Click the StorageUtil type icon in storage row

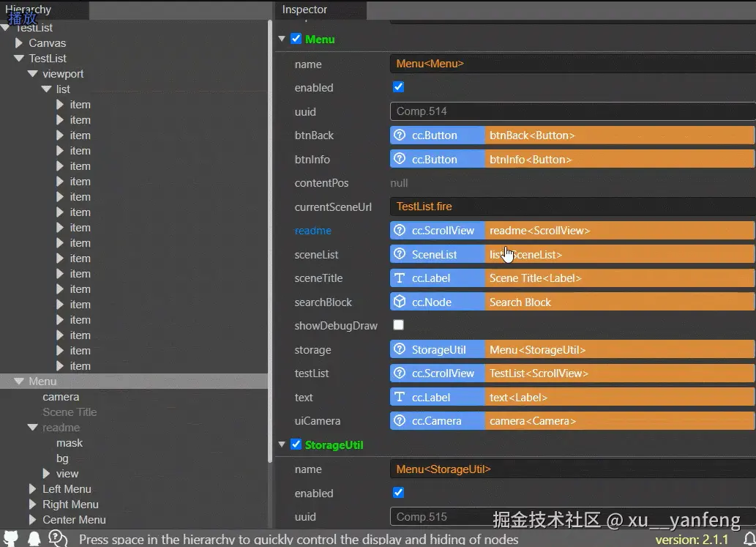400,350
